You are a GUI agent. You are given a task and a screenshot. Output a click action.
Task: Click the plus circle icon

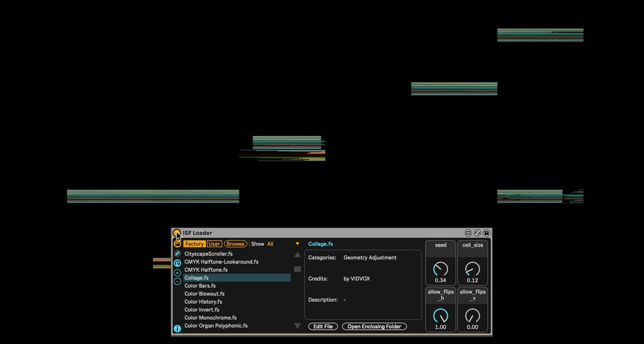178,273
